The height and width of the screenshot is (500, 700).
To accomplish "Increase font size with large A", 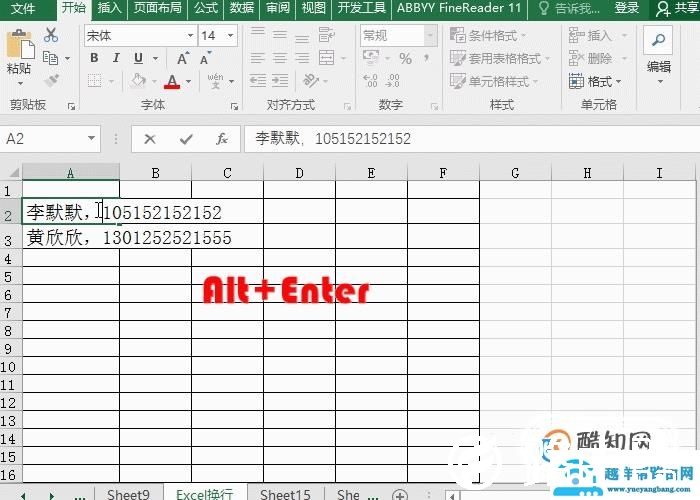I will pos(183,58).
